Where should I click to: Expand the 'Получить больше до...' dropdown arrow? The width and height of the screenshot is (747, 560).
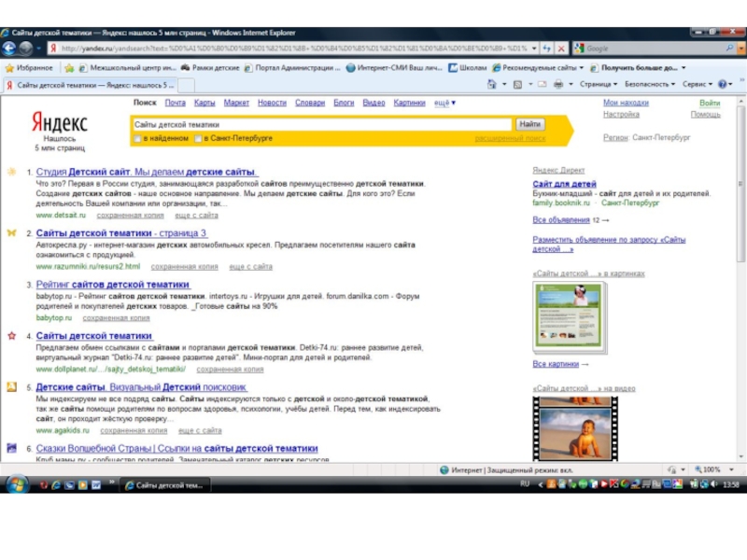pyautogui.click(x=684, y=68)
